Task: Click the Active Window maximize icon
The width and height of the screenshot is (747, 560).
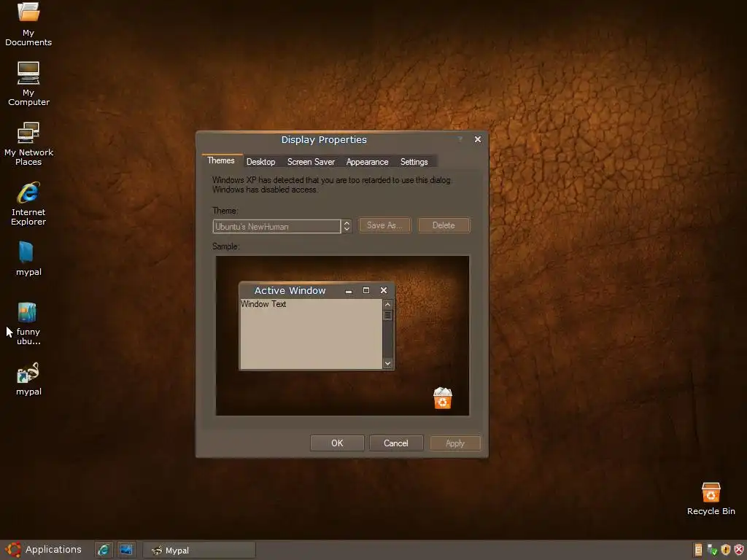Action: point(366,290)
